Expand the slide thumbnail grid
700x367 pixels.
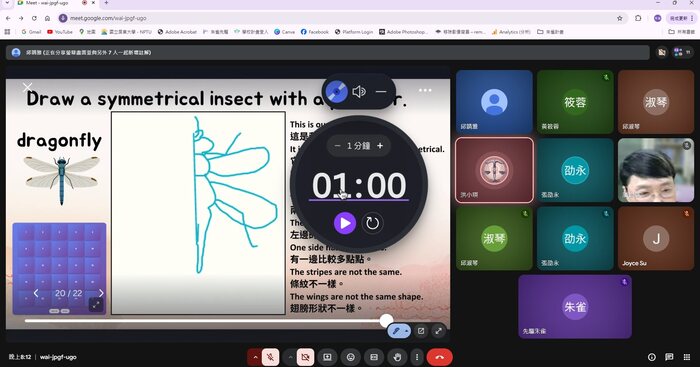[96, 305]
